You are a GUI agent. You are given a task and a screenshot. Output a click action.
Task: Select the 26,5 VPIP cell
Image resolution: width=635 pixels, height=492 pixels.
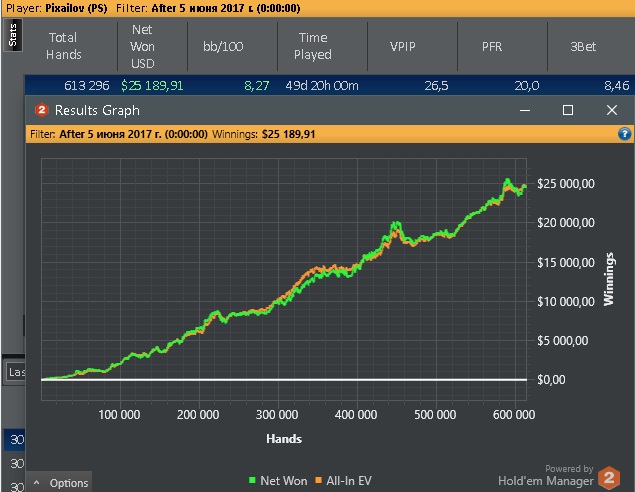tap(436, 85)
